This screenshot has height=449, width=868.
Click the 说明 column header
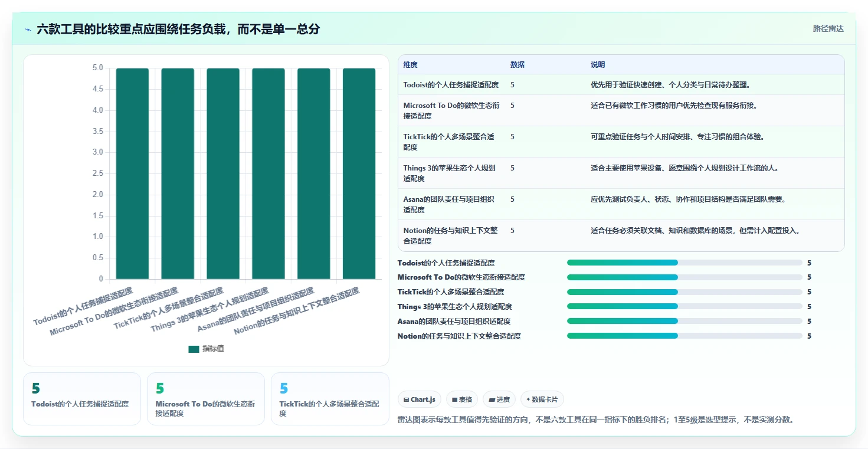[598, 65]
